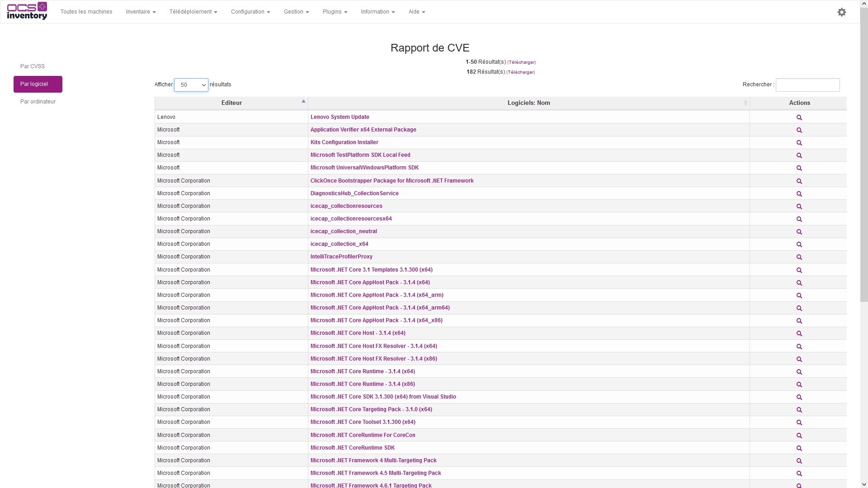The image size is (868, 488).
Task: Click magnifier for ClickOnce Bootstrapper Package row
Action: pyautogui.click(x=799, y=181)
